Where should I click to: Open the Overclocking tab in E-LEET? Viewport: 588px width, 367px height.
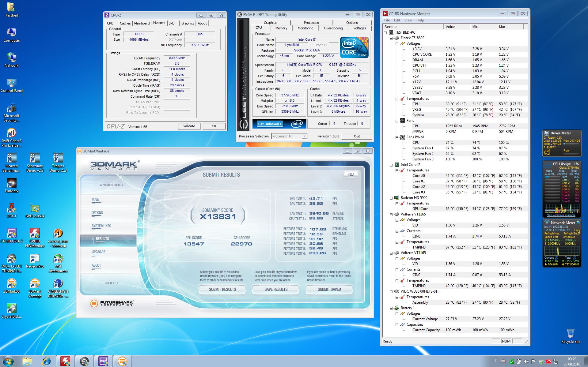coord(333,28)
